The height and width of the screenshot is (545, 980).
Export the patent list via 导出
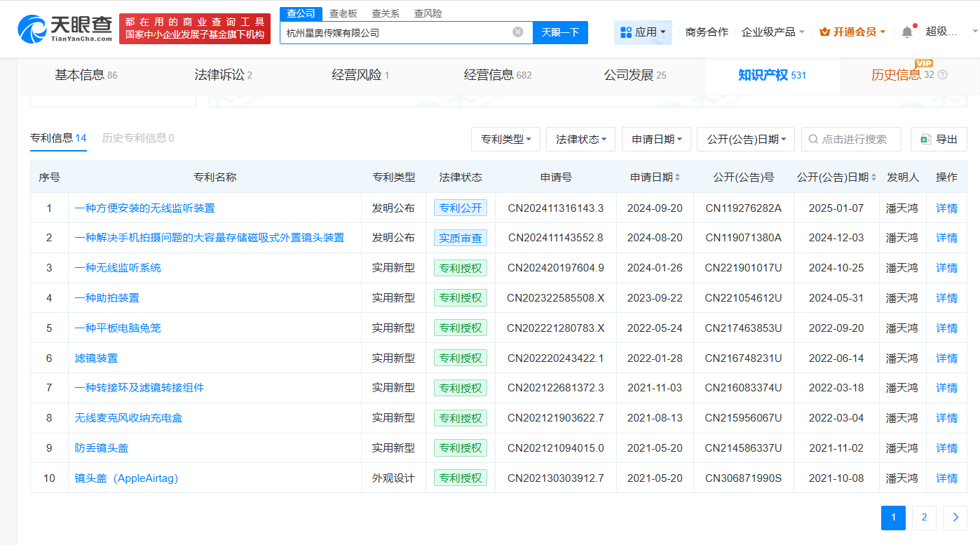point(939,139)
